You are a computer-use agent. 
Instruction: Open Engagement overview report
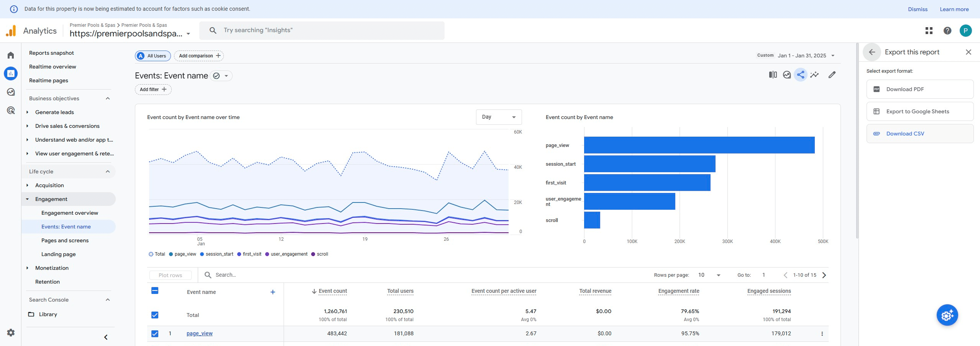click(x=69, y=212)
